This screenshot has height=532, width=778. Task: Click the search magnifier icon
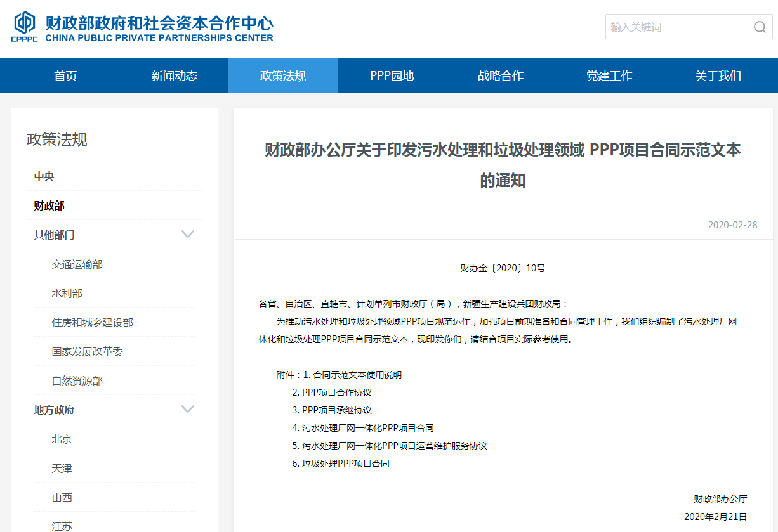[x=760, y=27]
